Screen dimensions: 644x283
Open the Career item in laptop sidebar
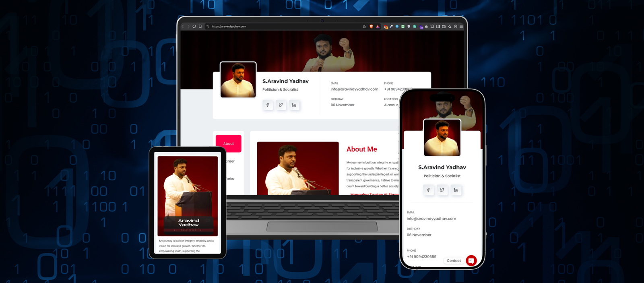tap(230, 161)
